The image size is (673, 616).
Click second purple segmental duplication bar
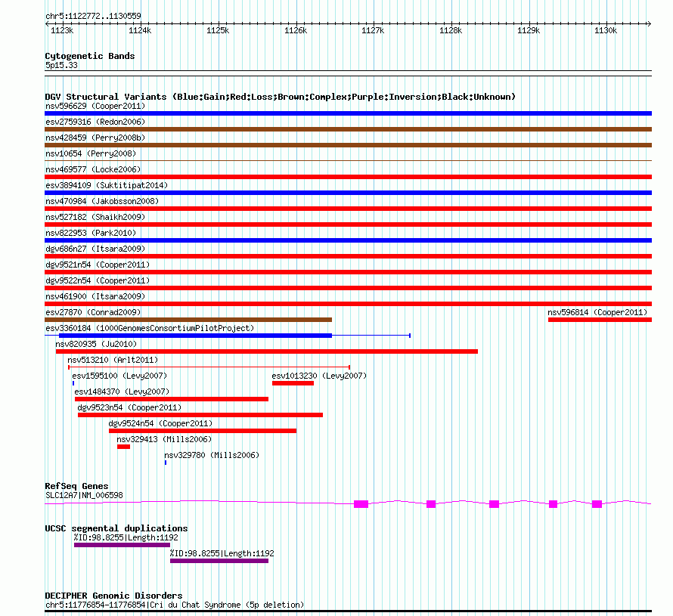pos(219,561)
